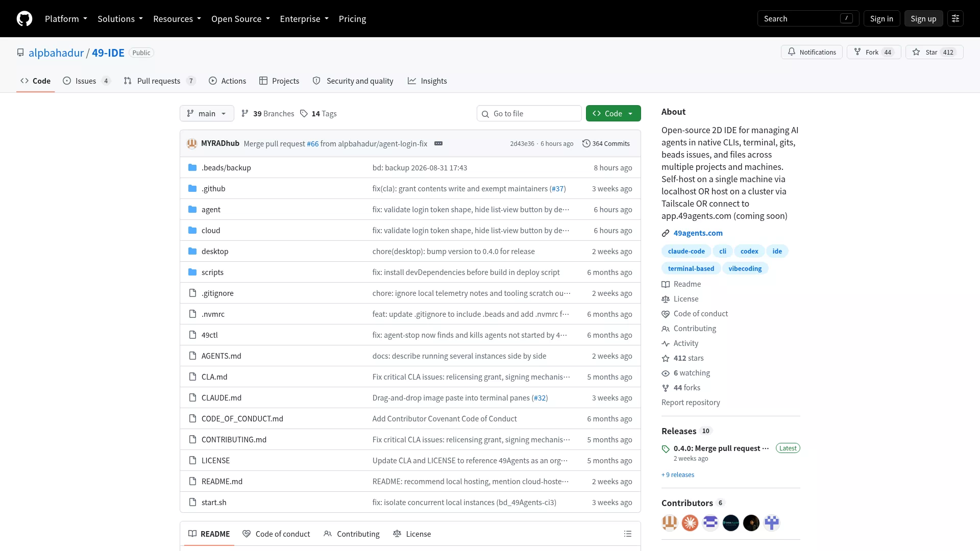Click the Sign up button
Screen dimensions: 980x551
pyautogui.click(x=923, y=19)
